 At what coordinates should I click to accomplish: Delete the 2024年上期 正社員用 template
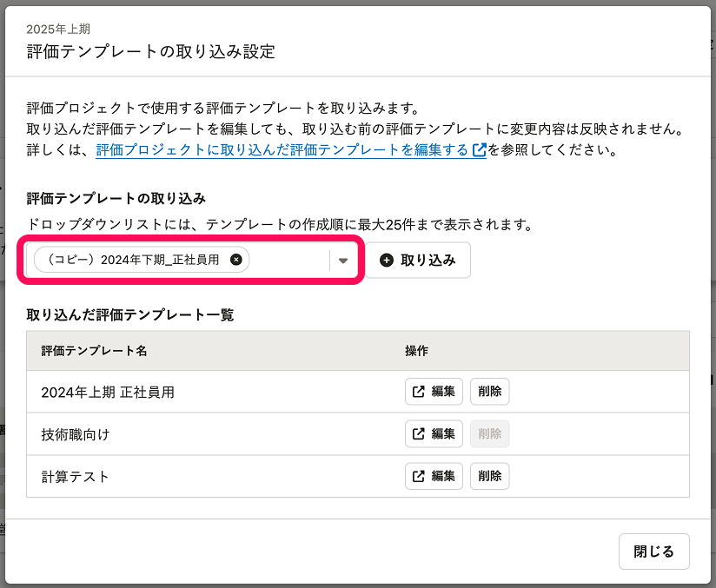[x=489, y=392]
